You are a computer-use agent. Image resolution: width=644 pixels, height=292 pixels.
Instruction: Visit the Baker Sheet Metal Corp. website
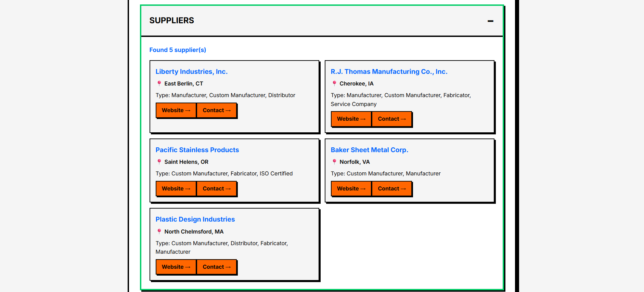[x=351, y=188]
